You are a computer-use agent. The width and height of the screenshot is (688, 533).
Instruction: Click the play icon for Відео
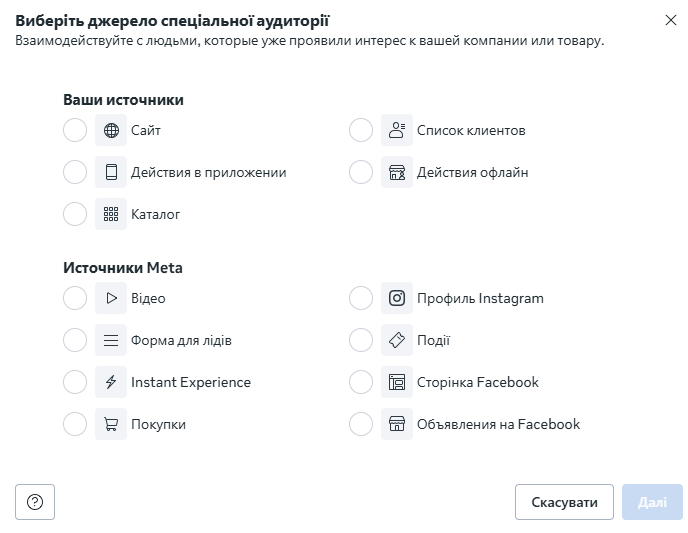tap(111, 298)
